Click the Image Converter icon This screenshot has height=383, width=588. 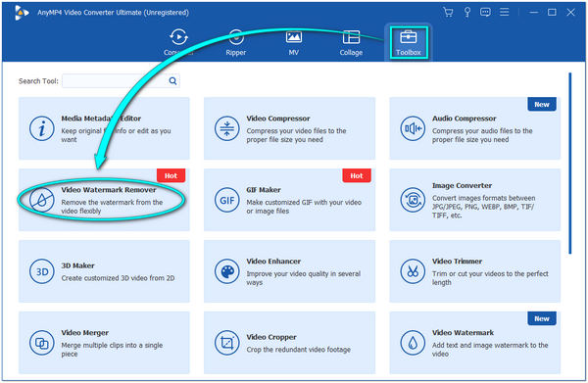(x=413, y=200)
